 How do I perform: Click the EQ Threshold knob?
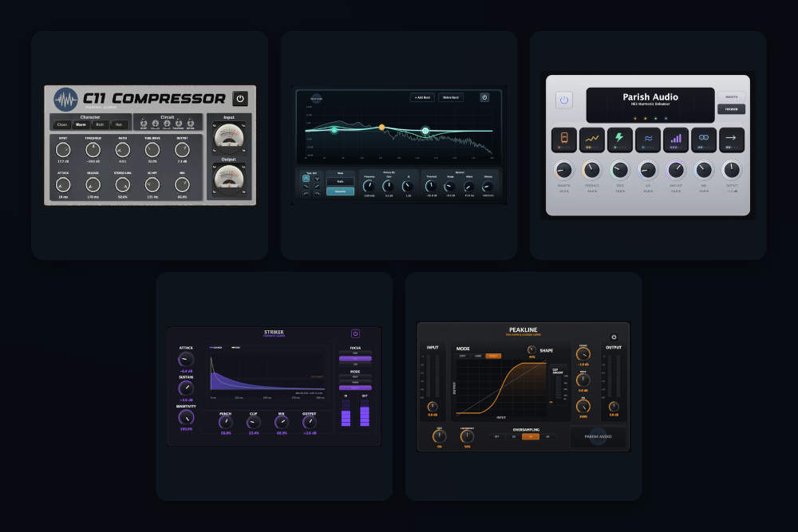431,187
